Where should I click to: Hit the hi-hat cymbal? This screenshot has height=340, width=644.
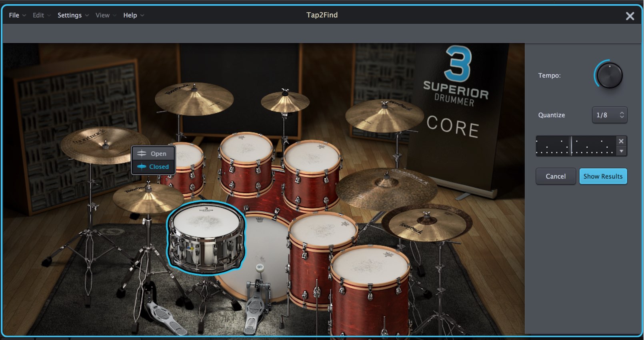pos(148,198)
